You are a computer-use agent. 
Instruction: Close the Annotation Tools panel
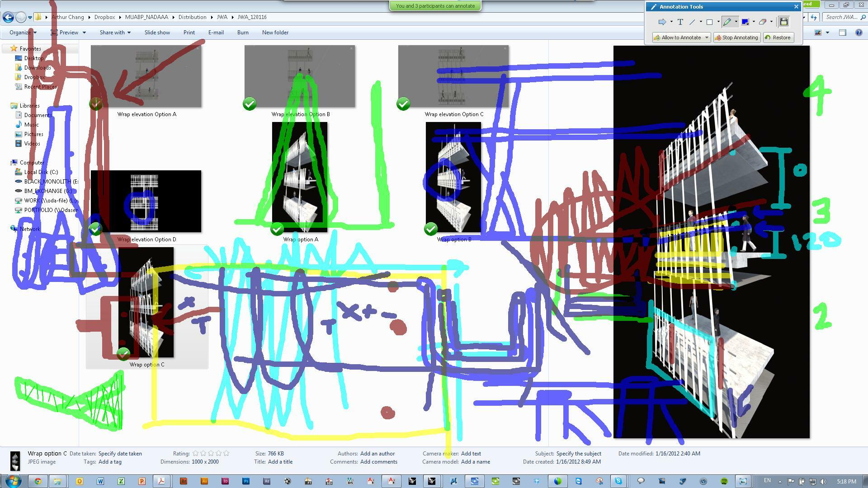click(x=796, y=7)
